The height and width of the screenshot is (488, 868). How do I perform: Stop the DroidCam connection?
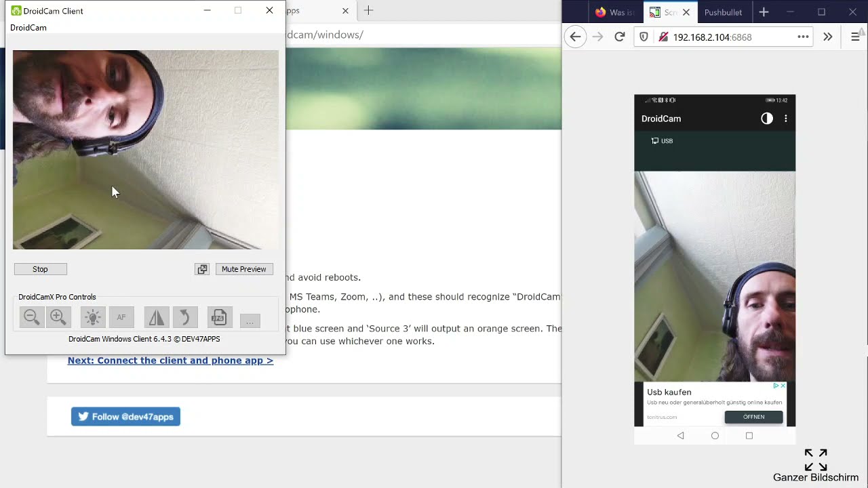click(40, 269)
